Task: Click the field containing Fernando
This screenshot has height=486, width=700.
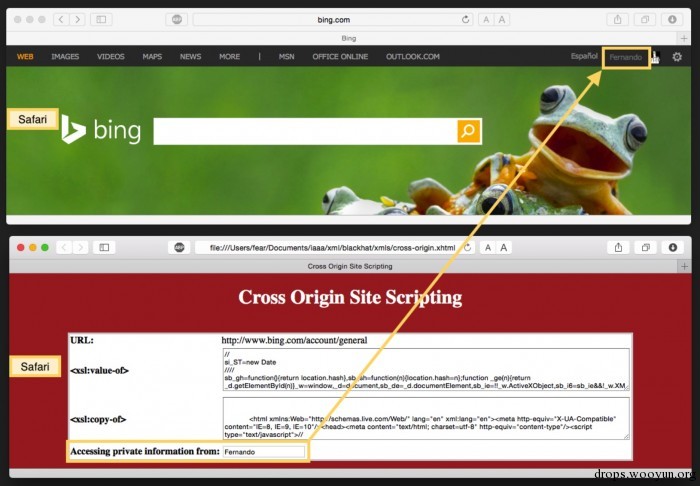Action: pos(264,452)
